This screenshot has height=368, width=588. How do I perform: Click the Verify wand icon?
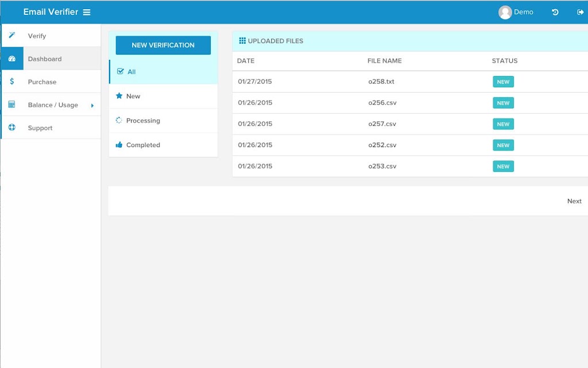point(12,35)
